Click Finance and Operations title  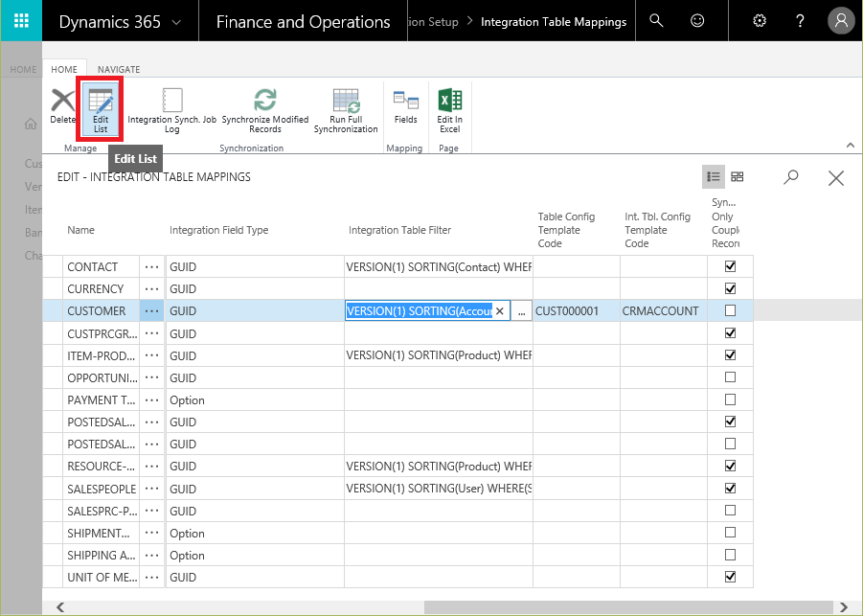tap(303, 22)
